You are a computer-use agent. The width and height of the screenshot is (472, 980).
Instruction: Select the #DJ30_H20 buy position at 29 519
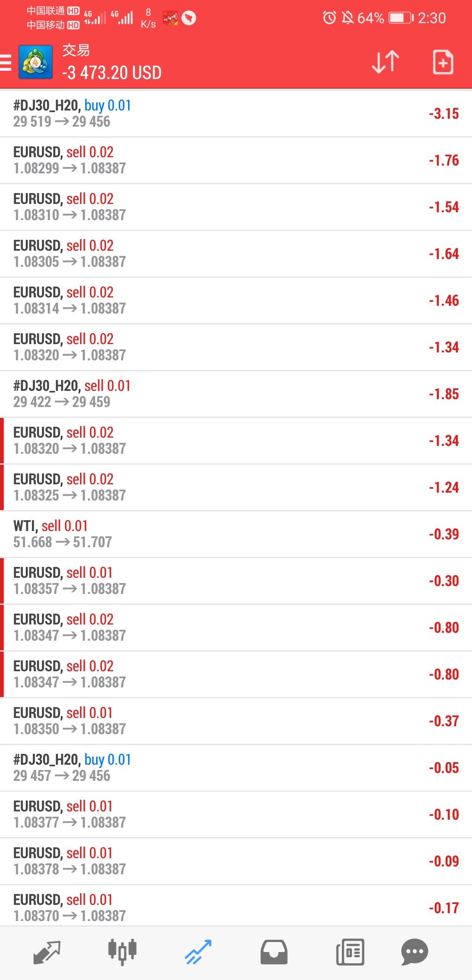click(236, 114)
